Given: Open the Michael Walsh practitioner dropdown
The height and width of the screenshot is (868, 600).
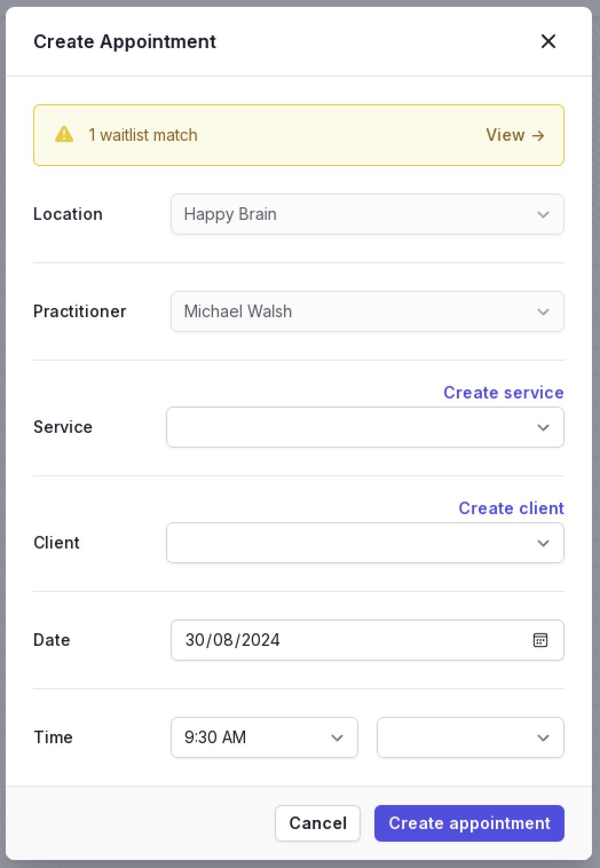Looking at the screenshot, I should [x=368, y=311].
